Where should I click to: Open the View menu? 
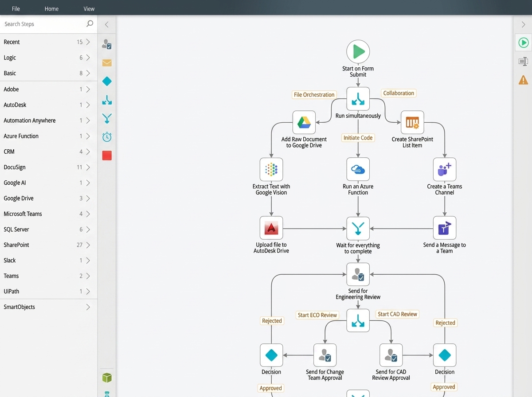click(x=89, y=8)
